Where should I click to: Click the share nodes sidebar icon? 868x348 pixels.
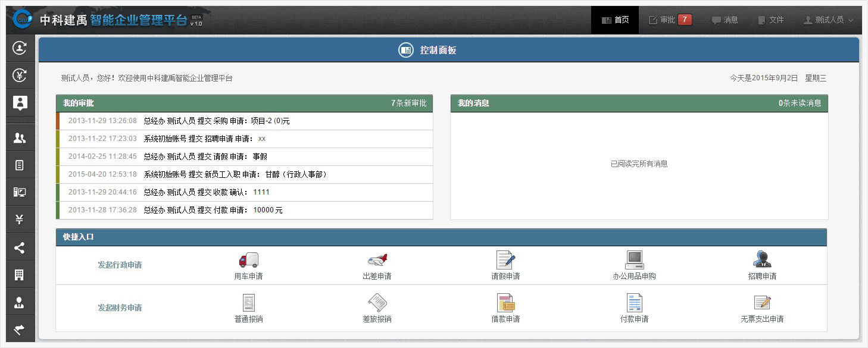click(20, 247)
